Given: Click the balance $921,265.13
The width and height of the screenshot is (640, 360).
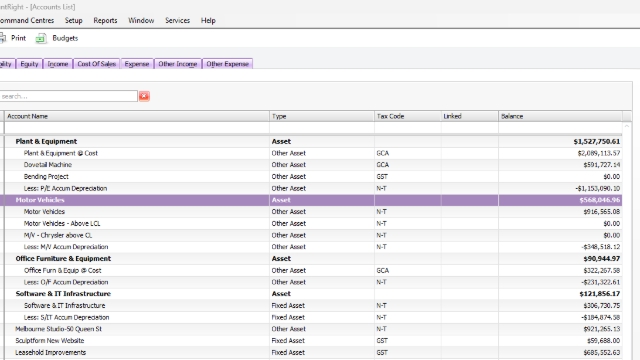Looking at the screenshot, I should (602, 329).
